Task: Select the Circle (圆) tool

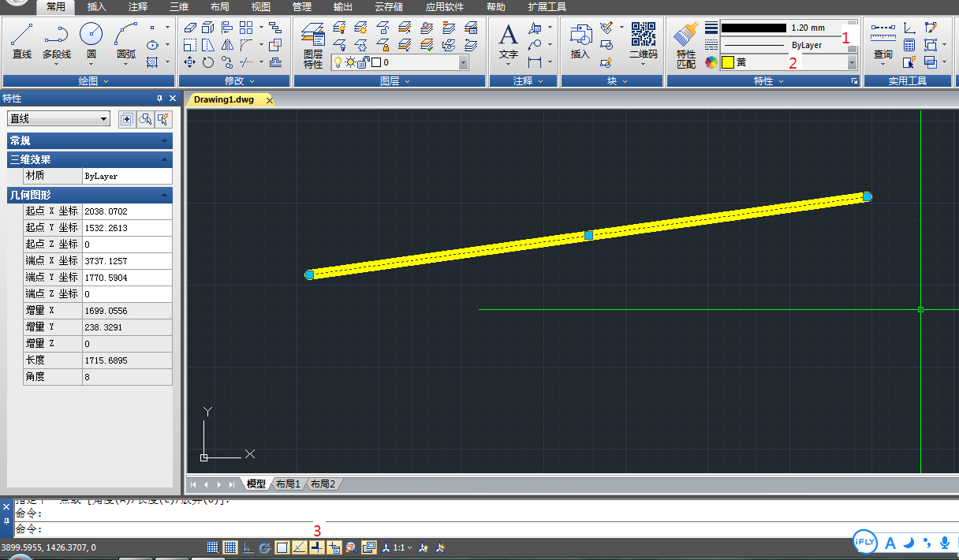Action: 91,43
